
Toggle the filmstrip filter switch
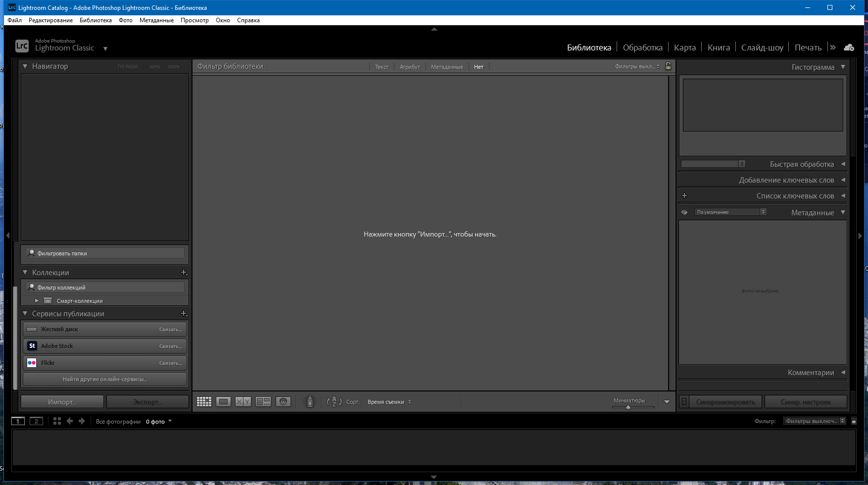[x=854, y=421]
